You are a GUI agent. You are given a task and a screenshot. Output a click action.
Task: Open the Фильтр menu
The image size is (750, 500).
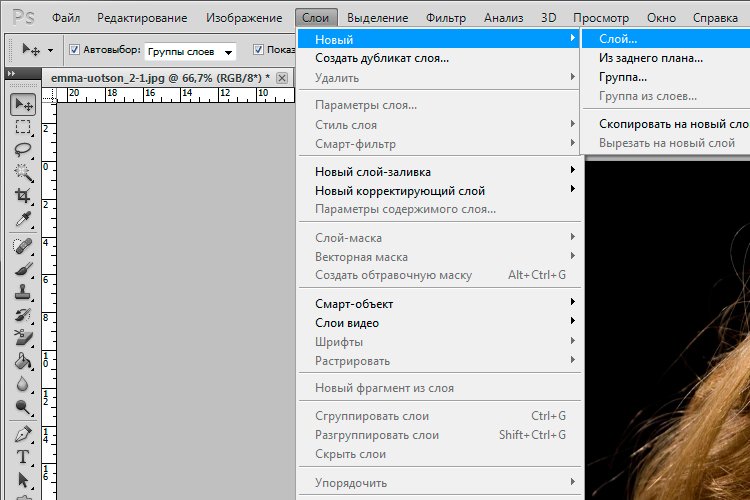click(445, 18)
